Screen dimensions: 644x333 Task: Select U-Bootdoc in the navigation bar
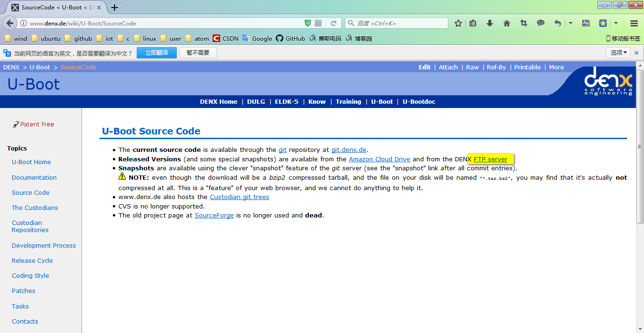click(419, 101)
